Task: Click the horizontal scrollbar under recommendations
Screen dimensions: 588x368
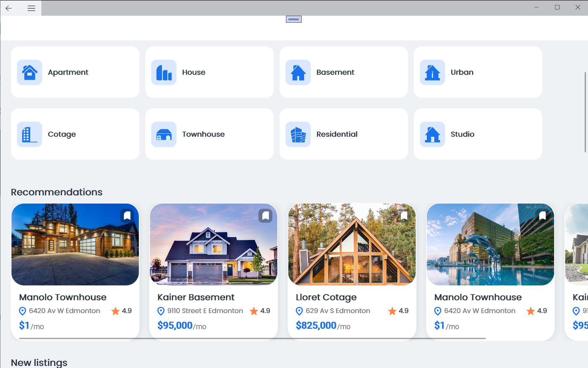Action: coord(252,338)
